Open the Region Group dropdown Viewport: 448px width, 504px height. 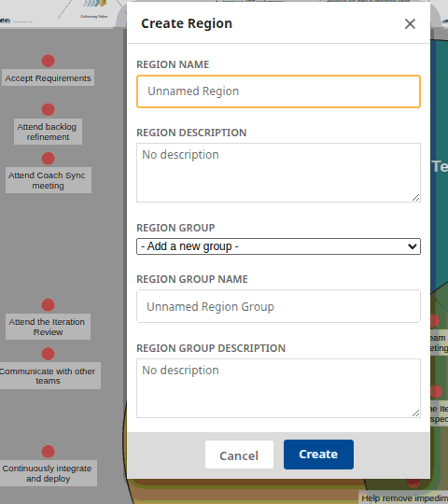(278, 246)
